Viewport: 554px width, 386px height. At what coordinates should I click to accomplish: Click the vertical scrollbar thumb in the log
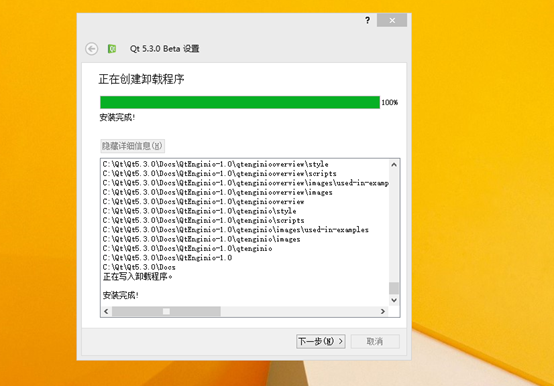(x=394, y=288)
